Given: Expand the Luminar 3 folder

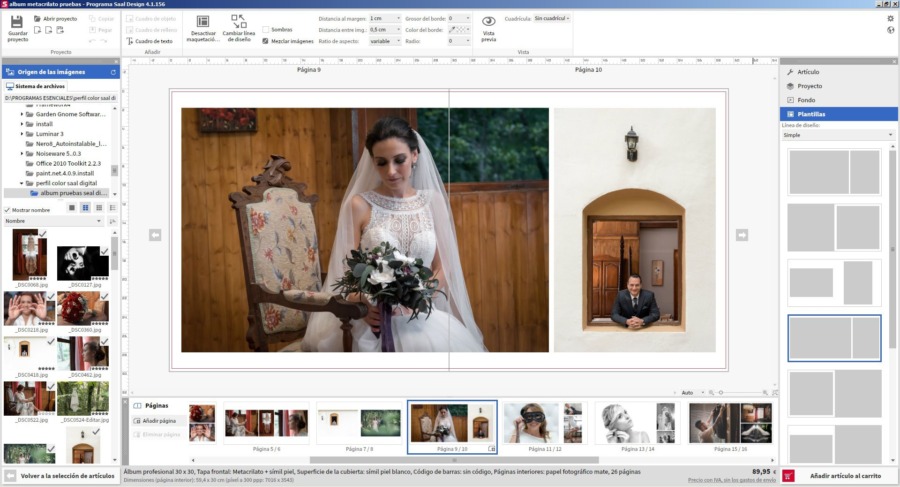Looking at the screenshot, I should pos(22,133).
